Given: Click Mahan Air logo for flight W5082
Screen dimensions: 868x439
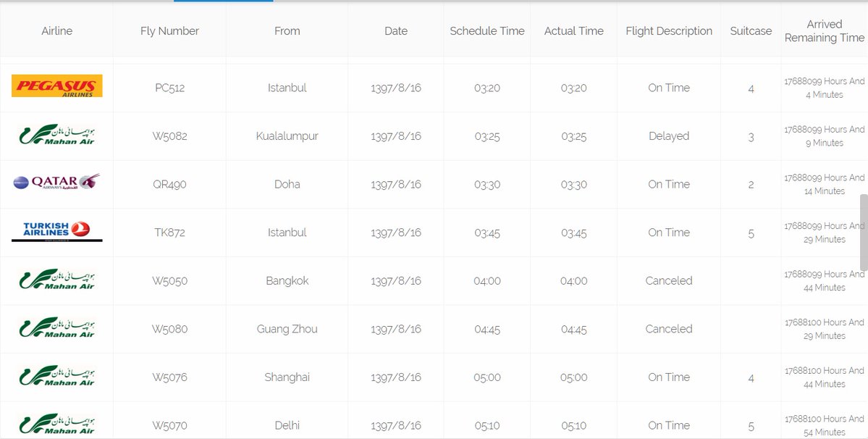Looking at the screenshot, I should point(57,135).
